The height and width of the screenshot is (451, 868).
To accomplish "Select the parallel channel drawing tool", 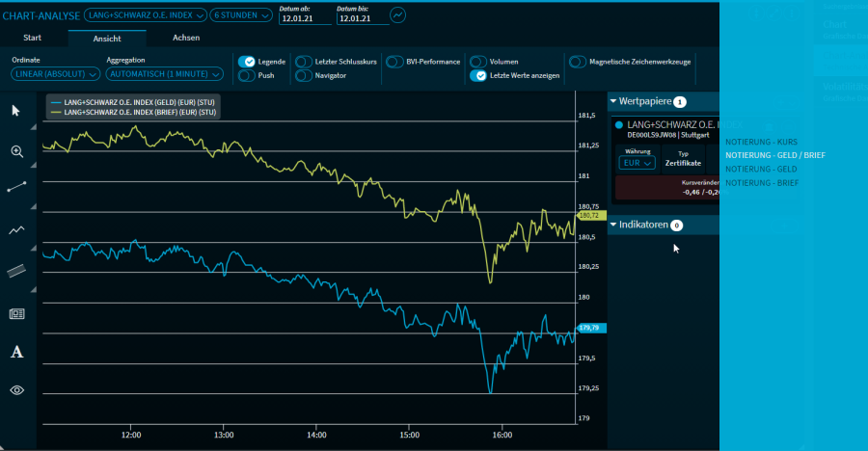I will pos(16,272).
